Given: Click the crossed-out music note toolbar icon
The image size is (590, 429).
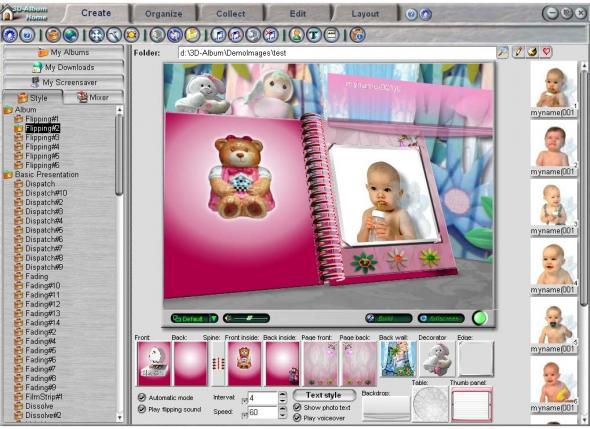Looking at the screenshot, I should [271, 35].
